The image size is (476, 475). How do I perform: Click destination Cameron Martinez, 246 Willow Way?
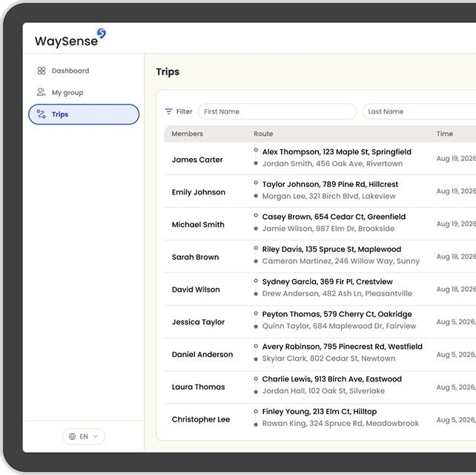click(340, 261)
